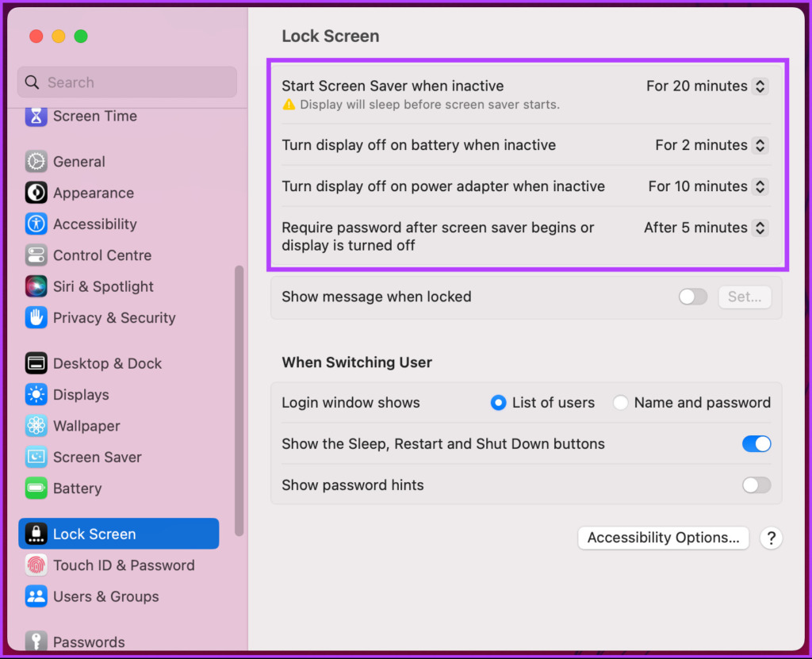Turn on Show password hints
Screen dimensions: 812x659
756,485
